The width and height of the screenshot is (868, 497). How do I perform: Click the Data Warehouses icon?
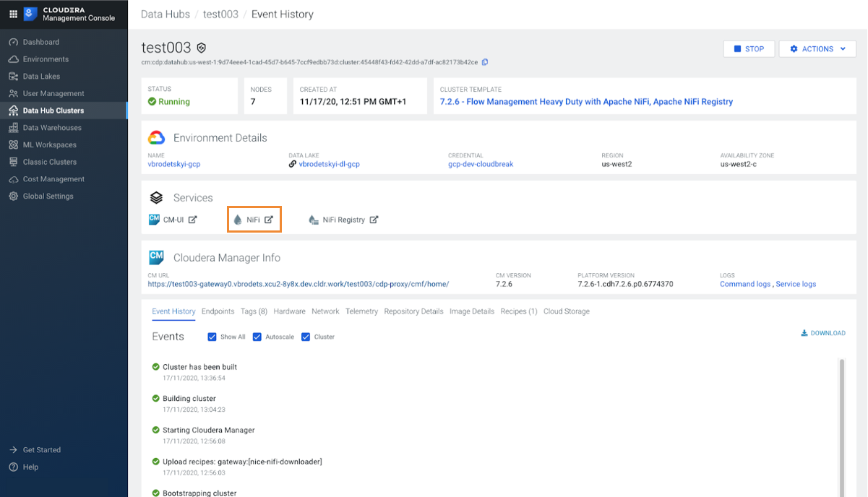(x=13, y=128)
